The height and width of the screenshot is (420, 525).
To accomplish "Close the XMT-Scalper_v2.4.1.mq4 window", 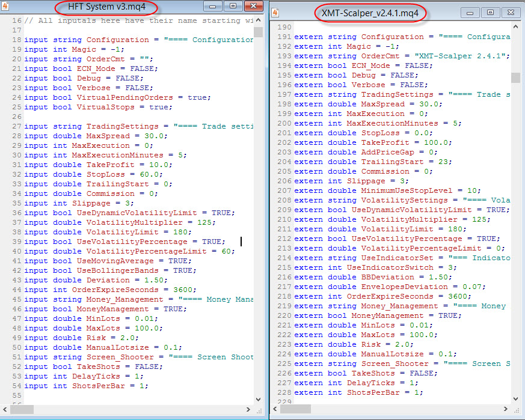I will (x=510, y=12).
